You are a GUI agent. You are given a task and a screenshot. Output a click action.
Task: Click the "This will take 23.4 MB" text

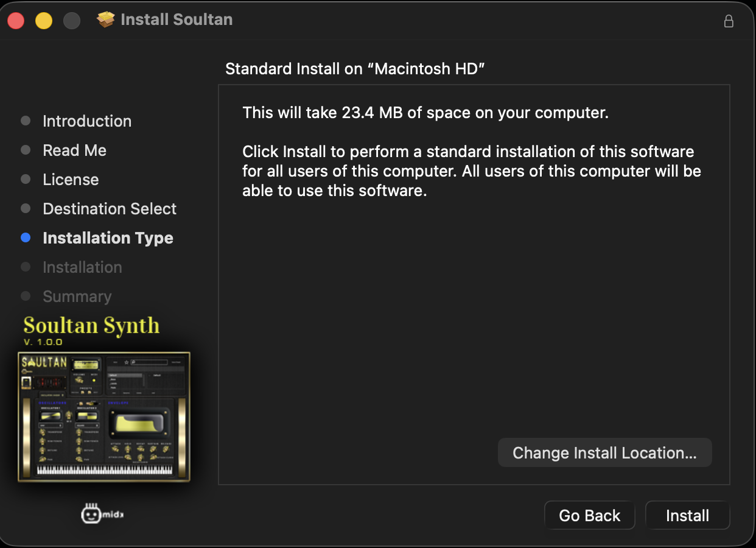425,113
